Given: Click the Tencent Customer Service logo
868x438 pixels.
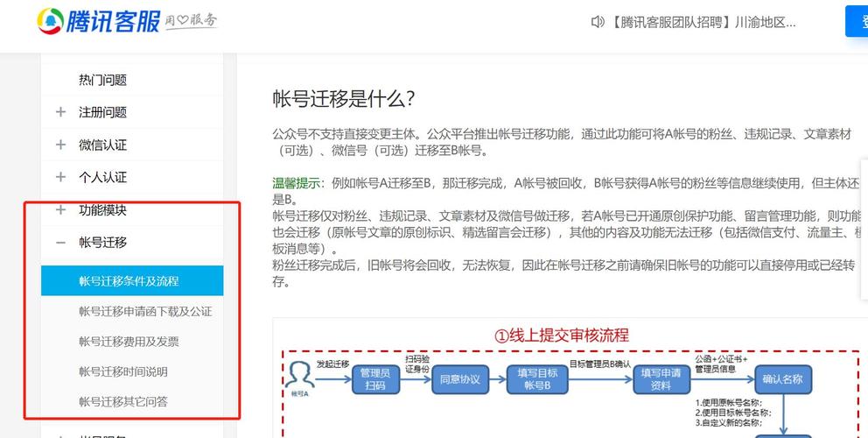Looking at the screenshot, I should [x=99, y=20].
